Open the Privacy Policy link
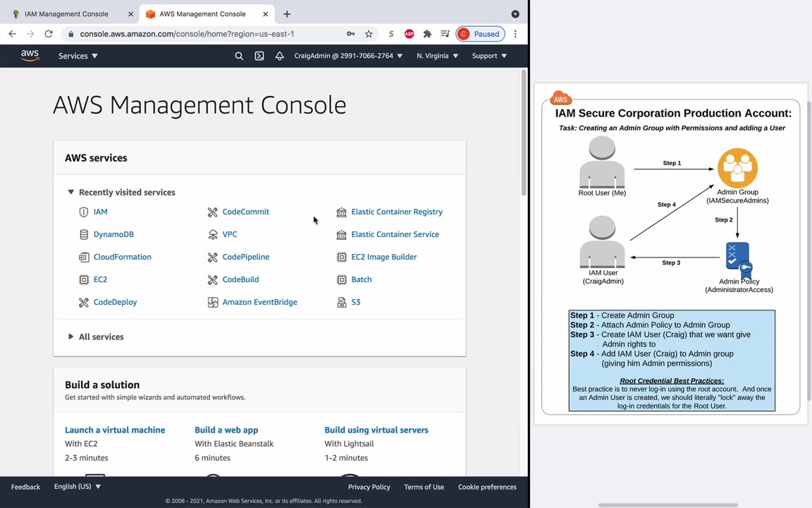 click(x=369, y=488)
